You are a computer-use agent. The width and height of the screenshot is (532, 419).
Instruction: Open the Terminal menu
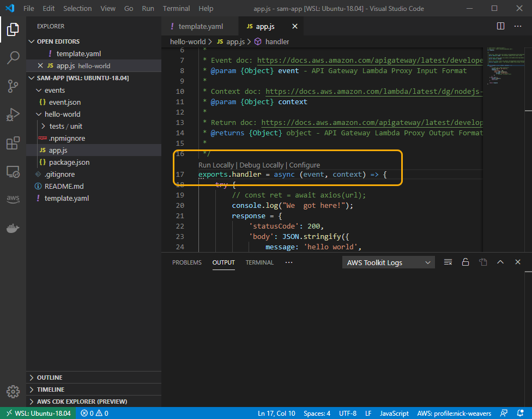(177, 8)
